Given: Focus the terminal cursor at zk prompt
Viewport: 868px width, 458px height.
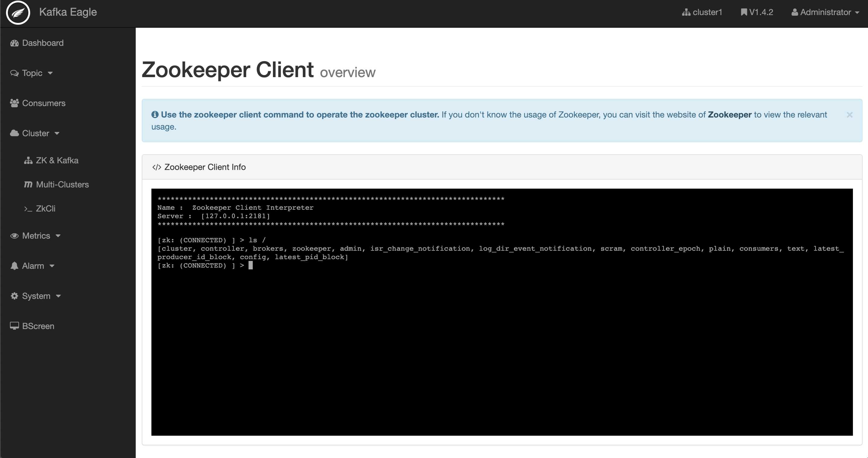Looking at the screenshot, I should (x=250, y=265).
